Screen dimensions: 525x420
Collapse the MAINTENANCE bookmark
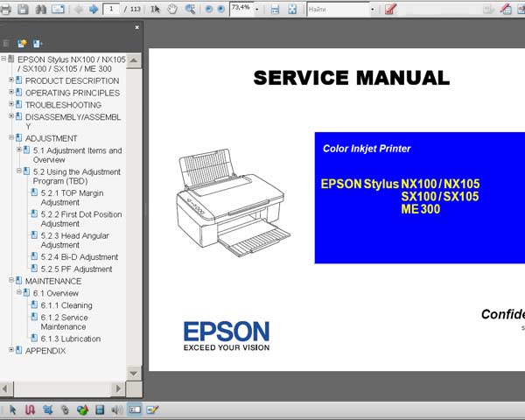tap(11, 280)
